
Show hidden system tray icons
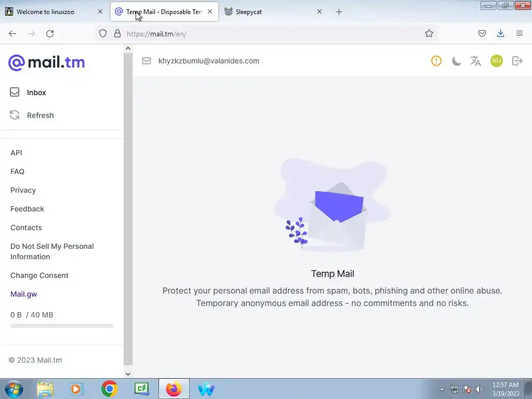point(442,389)
